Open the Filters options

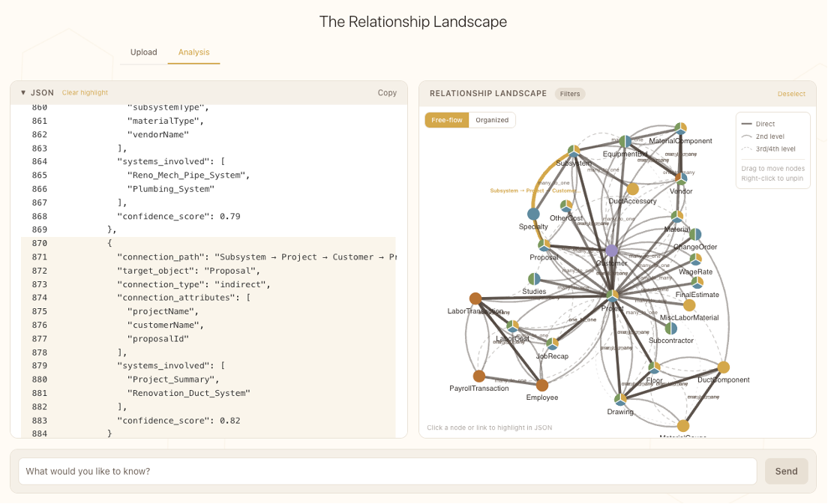click(570, 94)
